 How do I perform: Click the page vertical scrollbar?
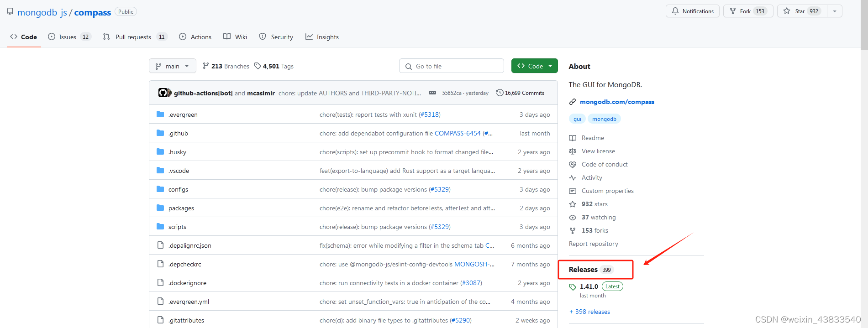[x=864, y=24]
